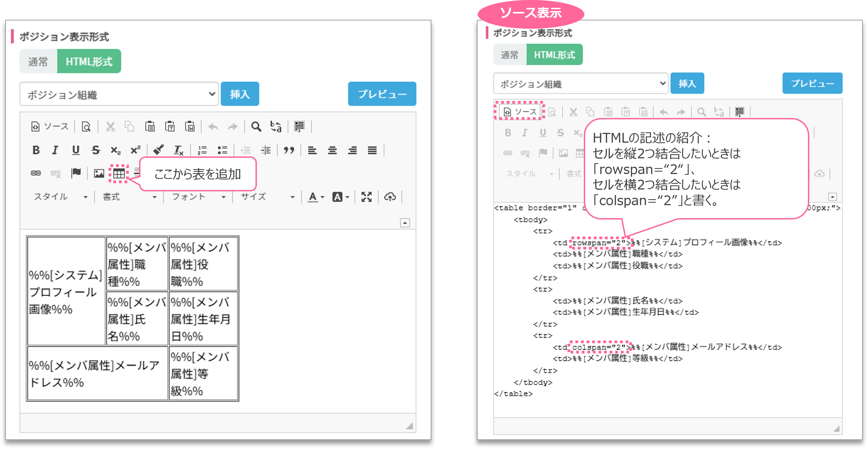Click the profile image cell in the table

click(x=66, y=291)
